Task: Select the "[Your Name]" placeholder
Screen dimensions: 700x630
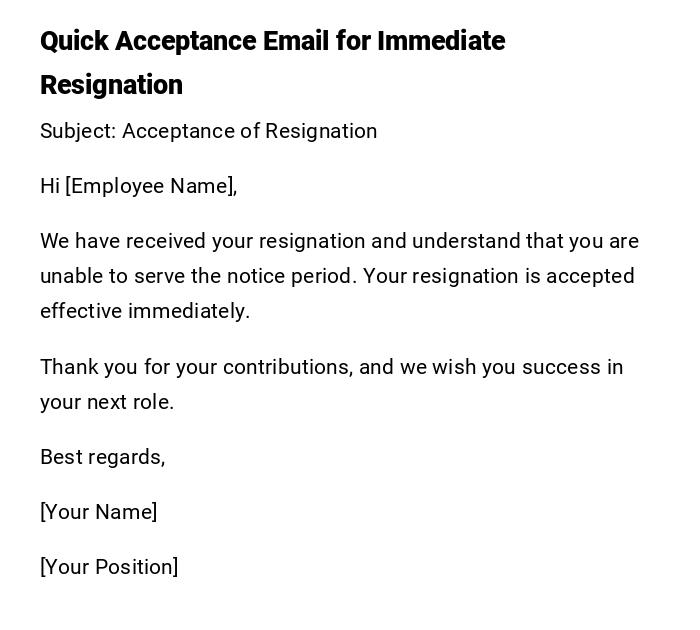Action: click(x=98, y=512)
